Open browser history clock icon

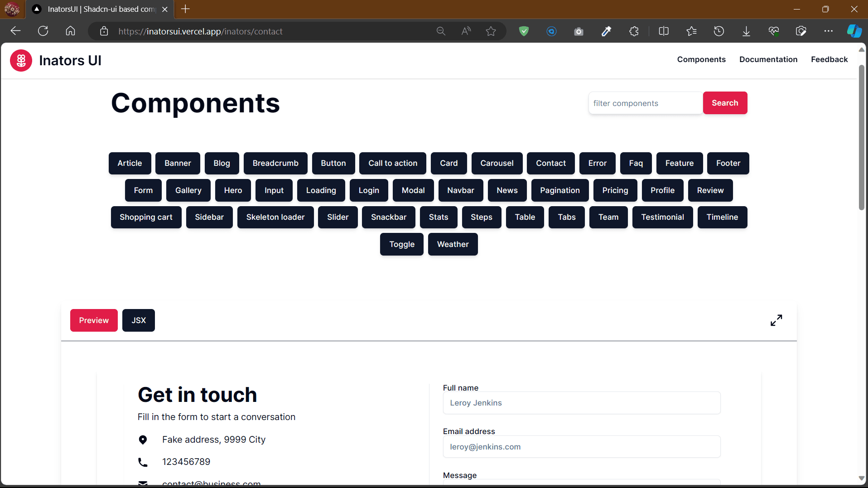(719, 31)
